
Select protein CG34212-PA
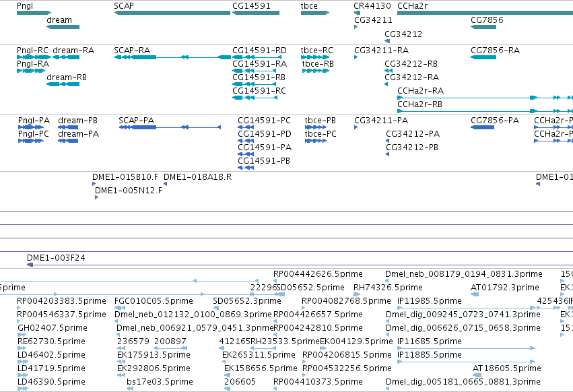[413, 134]
